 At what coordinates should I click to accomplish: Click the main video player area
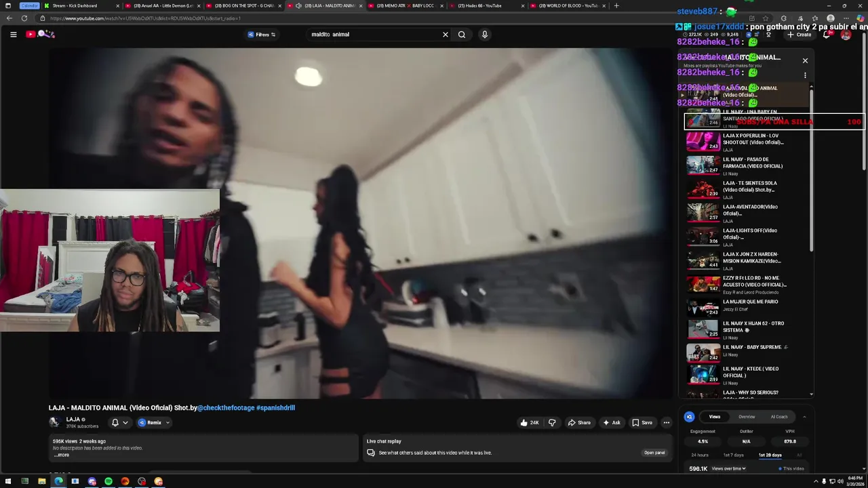click(359, 223)
